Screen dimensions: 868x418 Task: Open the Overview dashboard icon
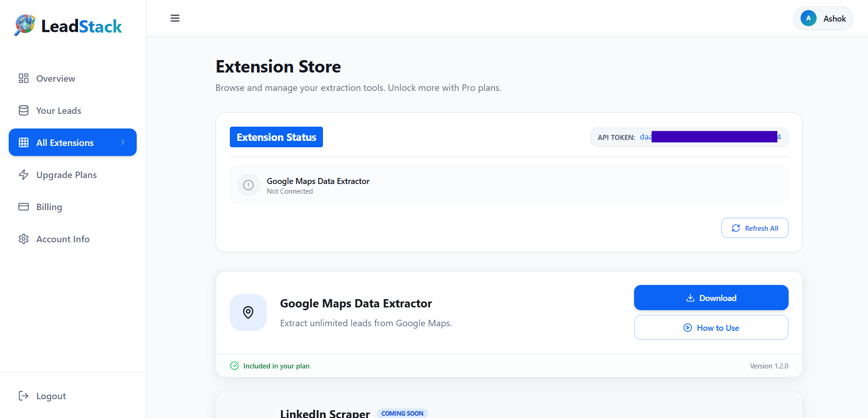coord(23,78)
